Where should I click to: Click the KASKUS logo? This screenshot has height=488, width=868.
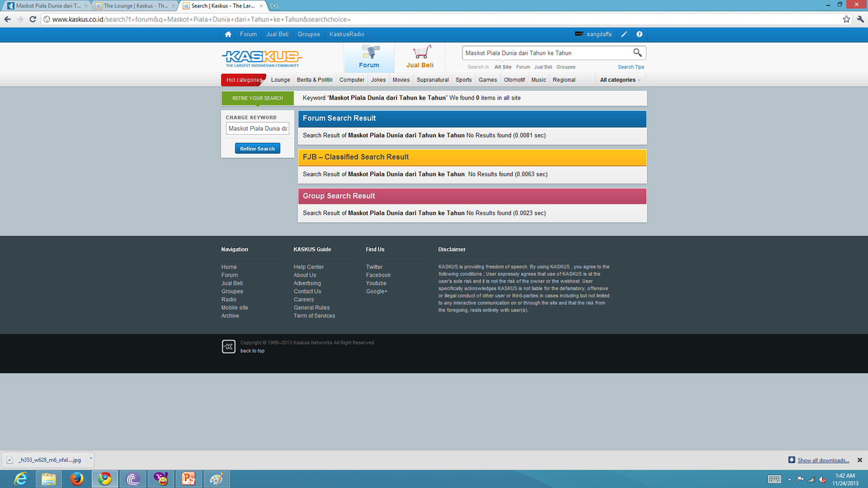coord(262,58)
